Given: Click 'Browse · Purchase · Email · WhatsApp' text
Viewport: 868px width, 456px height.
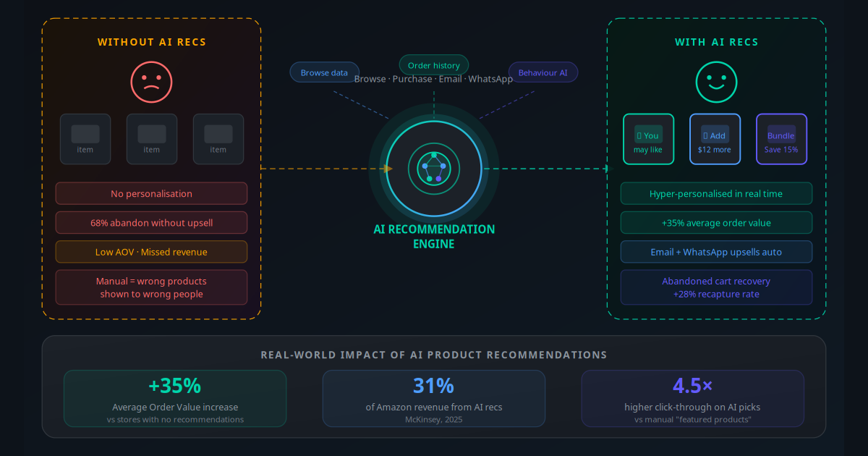Looking at the screenshot, I should 434,78.
